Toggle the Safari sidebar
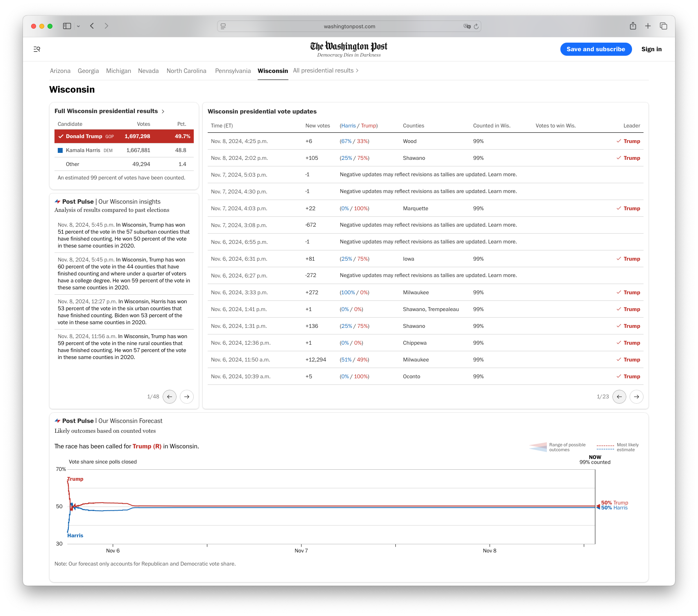This screenshot has height=616, width=698. pyautogui.click(x=66, y=26)
